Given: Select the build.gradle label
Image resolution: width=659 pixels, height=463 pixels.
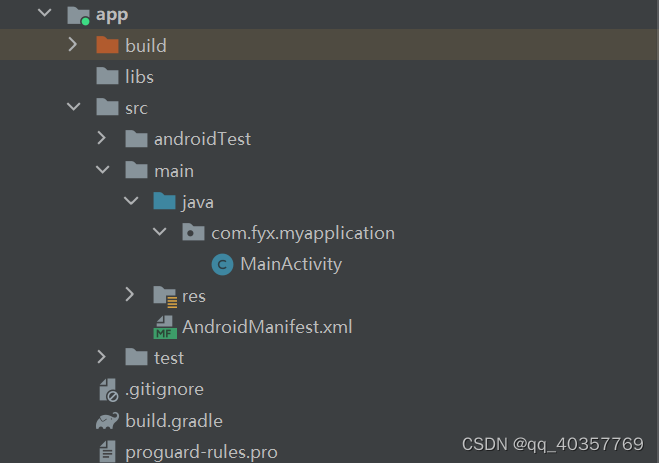Looking at the screenshot, I should click(174, 421).
